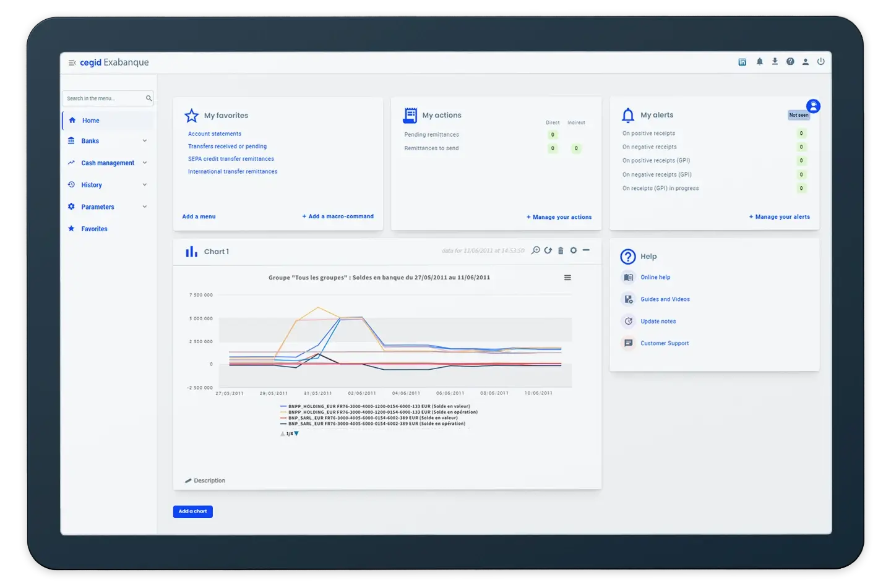This screenshot has height=588, width=891.
Task: Toggle the BNPP_HOLDING Solde en valeur series
Action: click(379, 406)
